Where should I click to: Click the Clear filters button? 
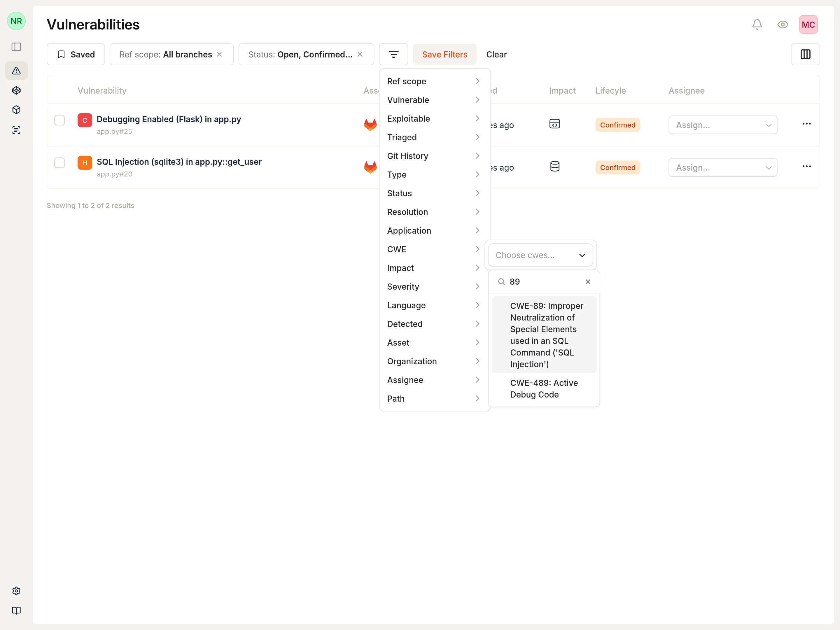(496, 54)
